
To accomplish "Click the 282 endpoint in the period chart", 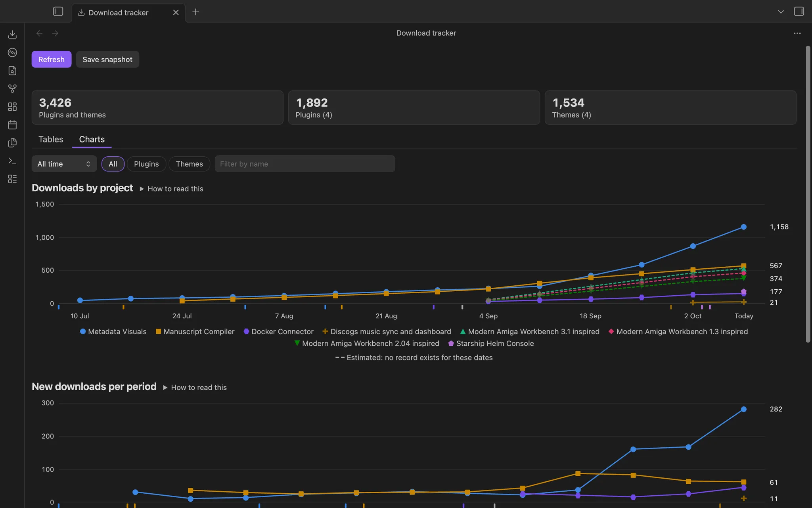I will (x=744, y=409).
